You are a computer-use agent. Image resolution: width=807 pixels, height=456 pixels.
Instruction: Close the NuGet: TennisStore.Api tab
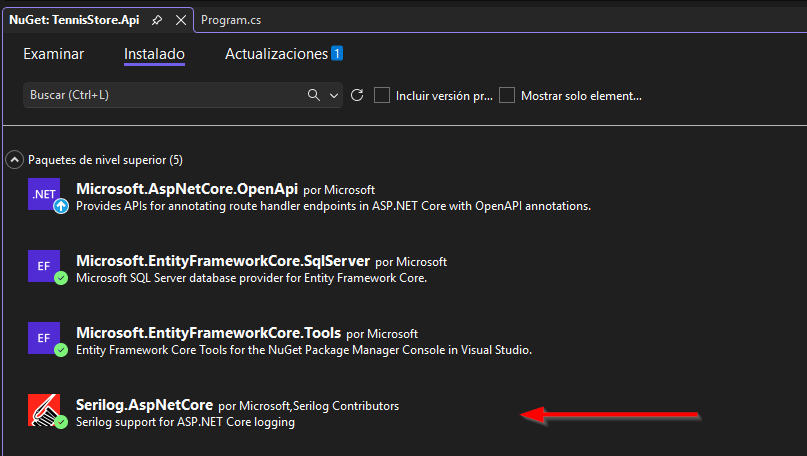[x=181, y=20]
